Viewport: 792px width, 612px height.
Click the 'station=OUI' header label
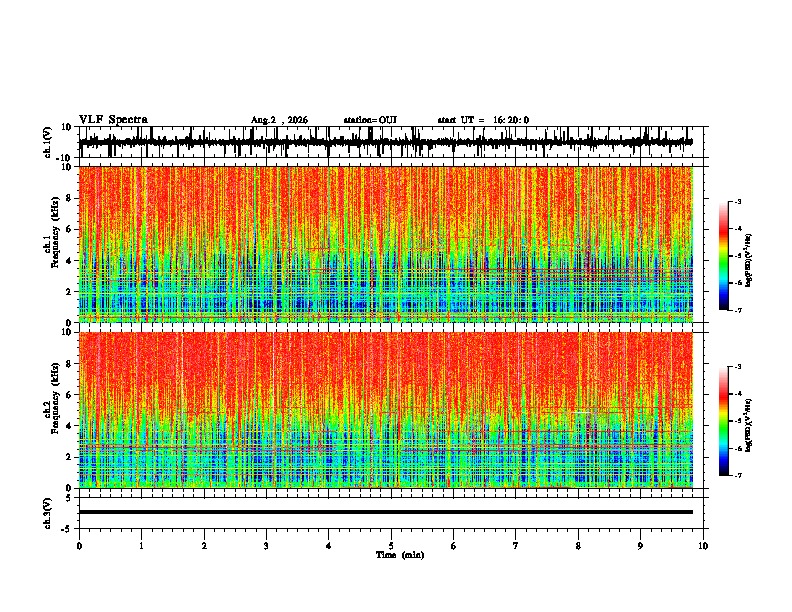coord(370,120)
